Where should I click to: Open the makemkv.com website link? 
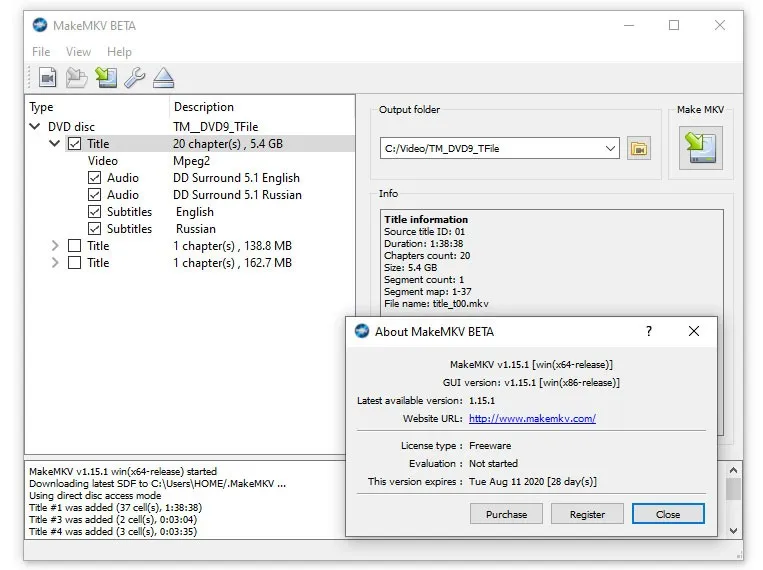(532, 418)
